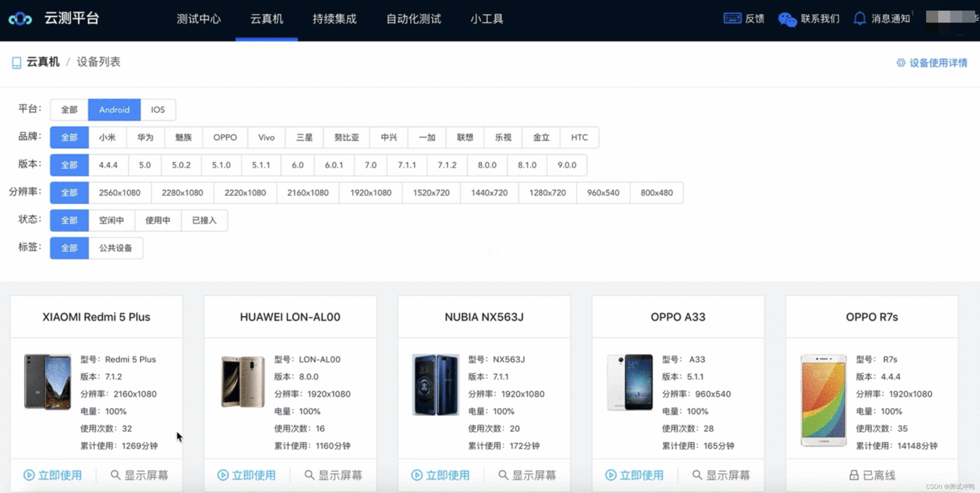Filter version by 9.0.0
The width and height of the screenshot is (980, 493).
point(567,165)
